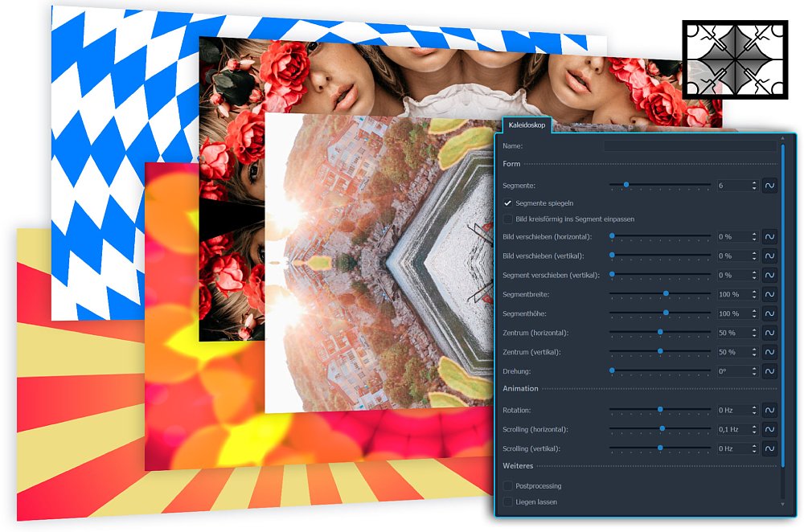This screenshot has height=532, width=804.
Task: Click the Drehung value field 0°
Action: click(734, 371)
